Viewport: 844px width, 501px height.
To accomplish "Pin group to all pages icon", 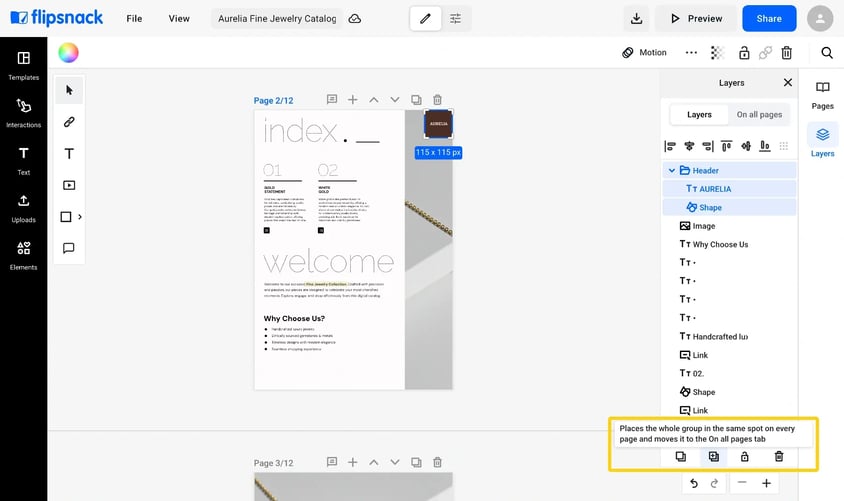I will pos(713,456).
